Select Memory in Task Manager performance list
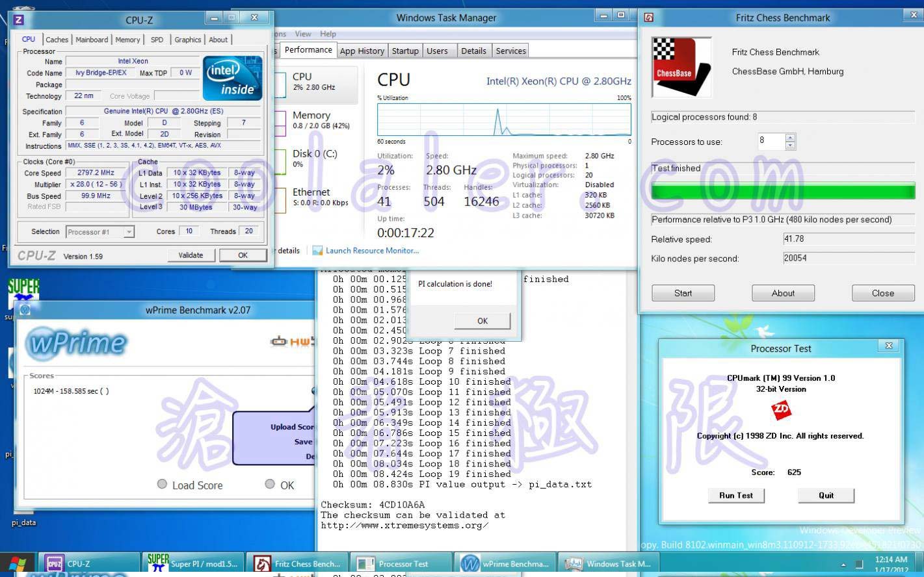 tap(311, 120)
